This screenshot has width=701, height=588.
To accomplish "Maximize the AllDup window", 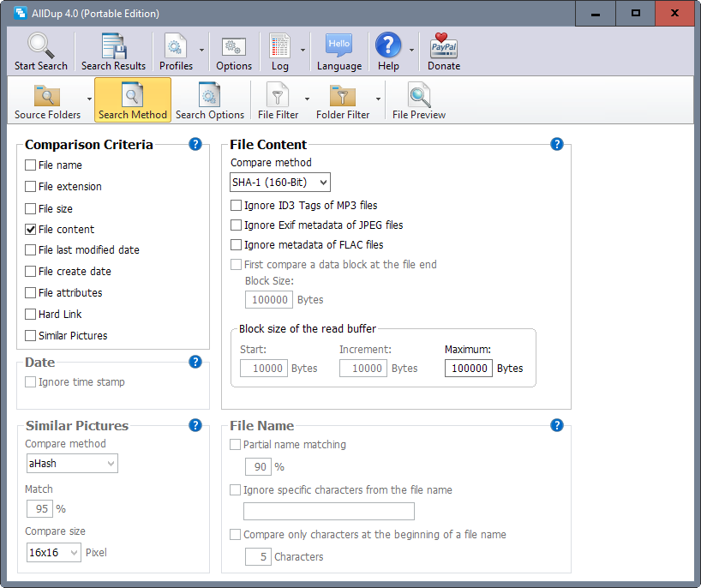I will point(635,14).
